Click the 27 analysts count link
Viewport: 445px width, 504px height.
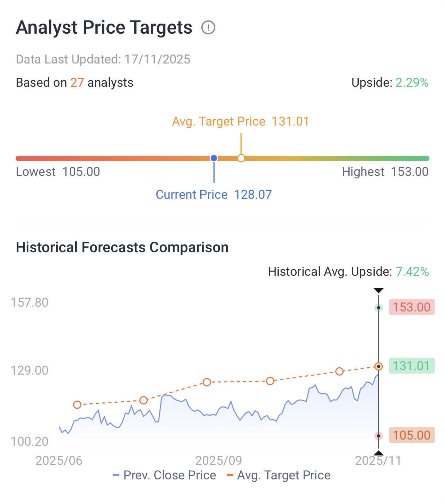pos(77,83)
